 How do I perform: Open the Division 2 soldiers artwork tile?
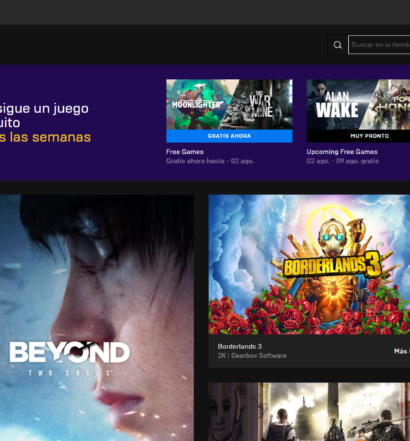(x=309, y=412)
